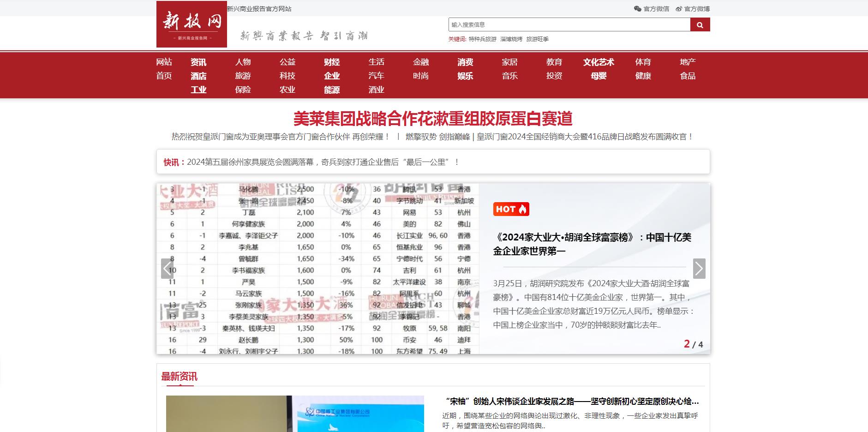Click carousel summary text 3月25日
Screen dimensions: 868x432
(x=594, y=304)
